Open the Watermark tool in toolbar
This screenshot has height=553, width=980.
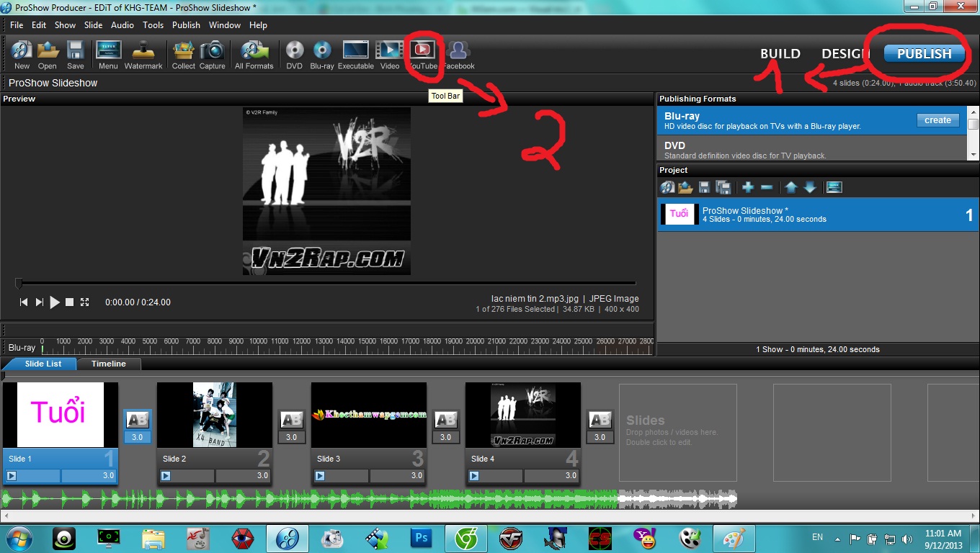click(143, 52)
